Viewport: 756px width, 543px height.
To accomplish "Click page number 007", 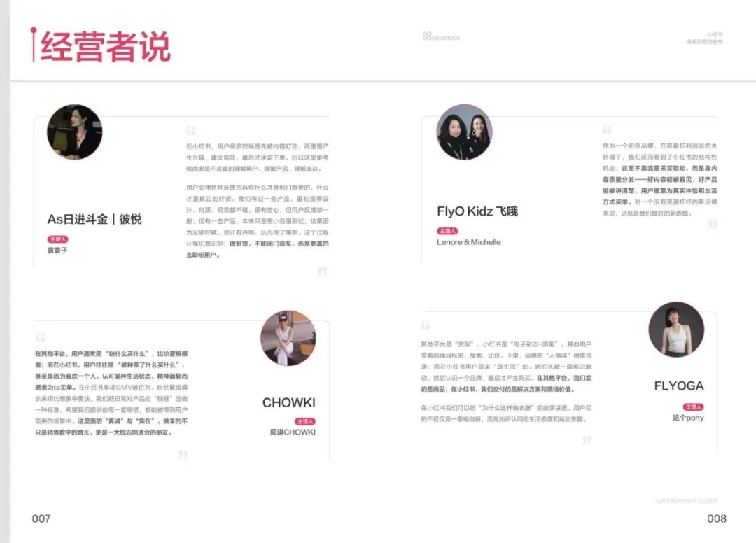I will click(41, 519).
